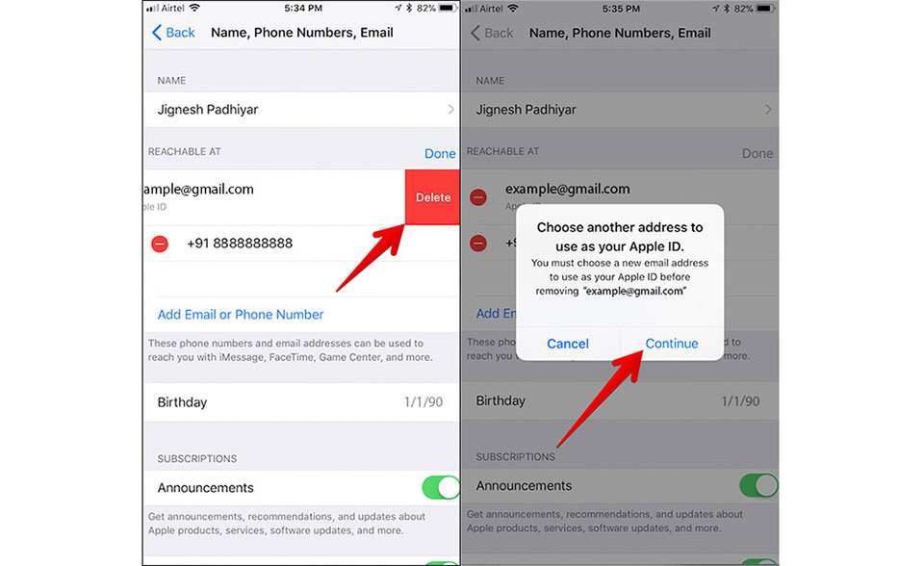Tap Continue in the Apple ID dialog
The height and width of the screenshot is (566, 924).
[672, 344]
